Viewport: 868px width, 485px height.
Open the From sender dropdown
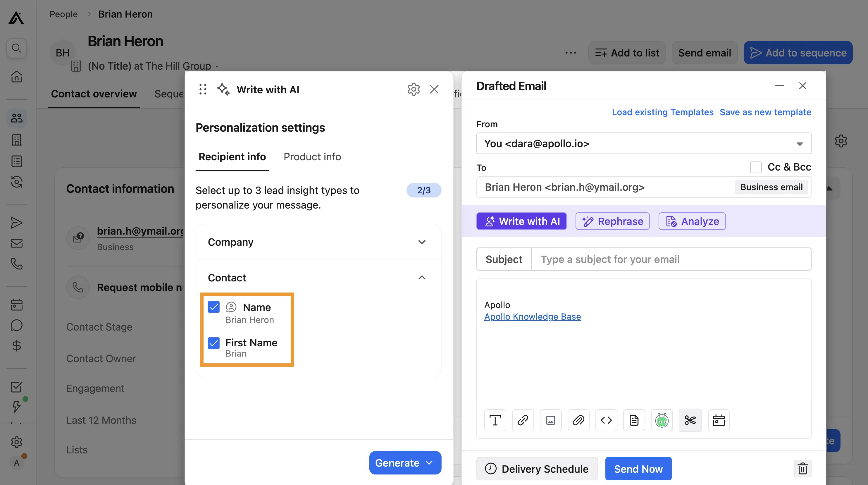tap(643, 144)
